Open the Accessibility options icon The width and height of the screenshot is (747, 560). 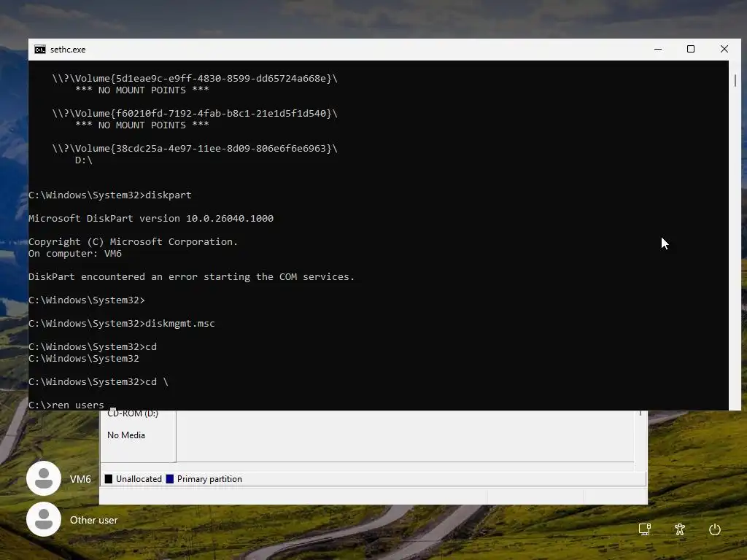[680, 529]
